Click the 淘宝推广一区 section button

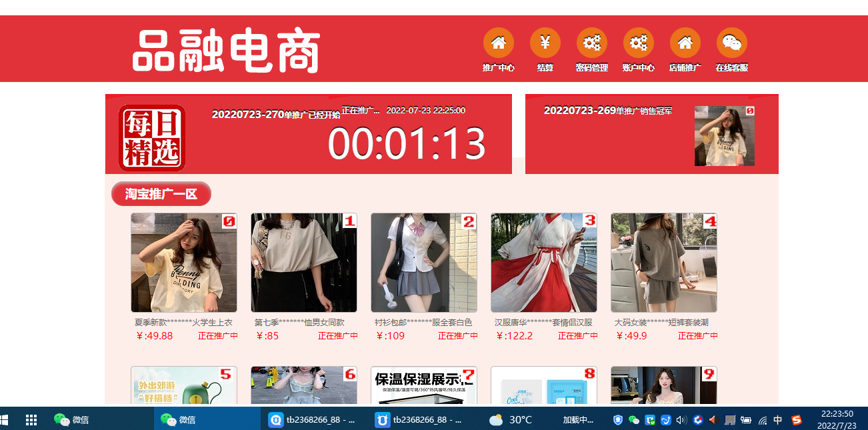click(x=161, y=194)
